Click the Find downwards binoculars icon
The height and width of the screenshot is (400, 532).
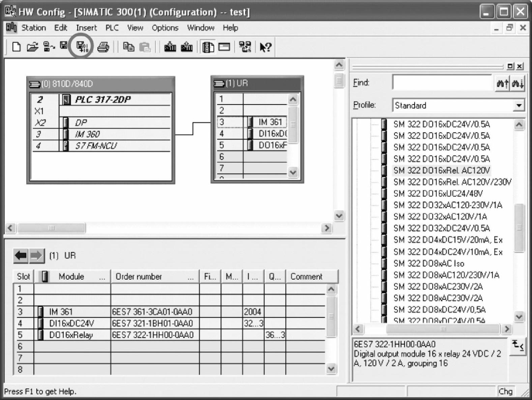(518, 83)
